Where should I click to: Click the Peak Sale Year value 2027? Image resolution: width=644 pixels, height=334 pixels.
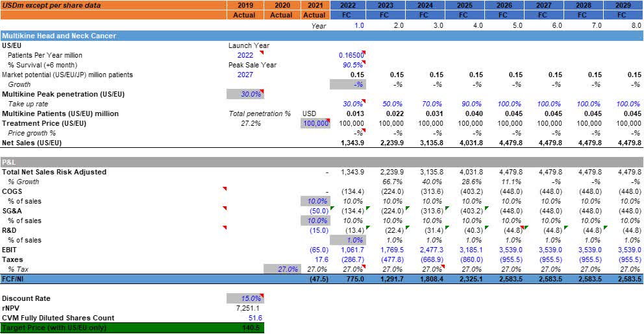pos(245,75)
